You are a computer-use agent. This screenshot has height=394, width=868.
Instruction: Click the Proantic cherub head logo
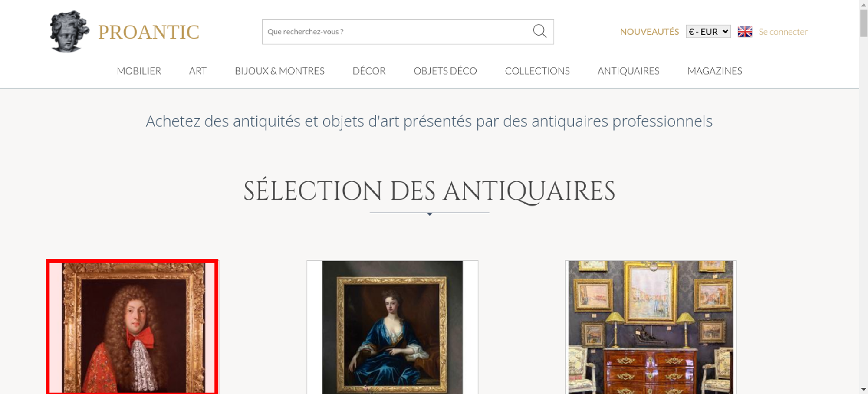[69, 31]
